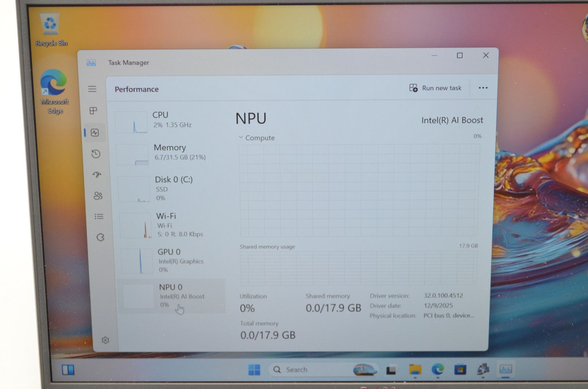
Task: Click the taskbar Search box
Action: tap(323, 370)
